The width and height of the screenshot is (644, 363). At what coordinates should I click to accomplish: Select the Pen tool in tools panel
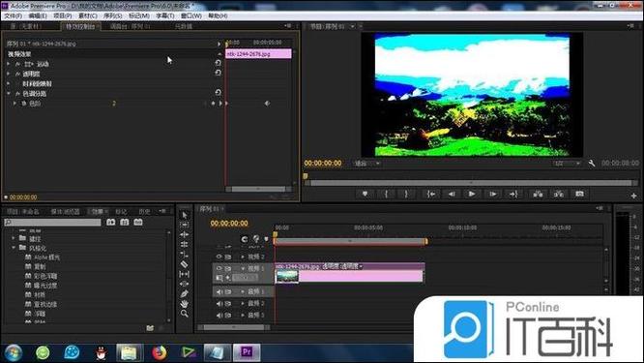(x=185, y=293)
